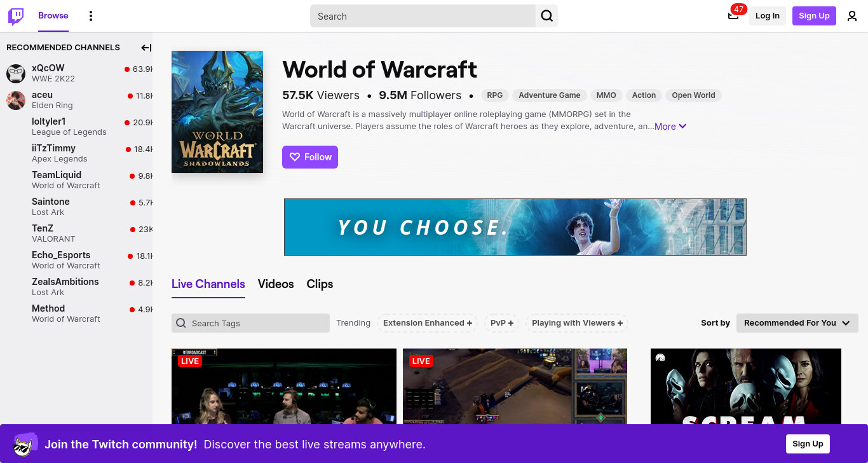Add the PvP trending tag
This screenshot has width=868, height=463.
click(502, 323)
